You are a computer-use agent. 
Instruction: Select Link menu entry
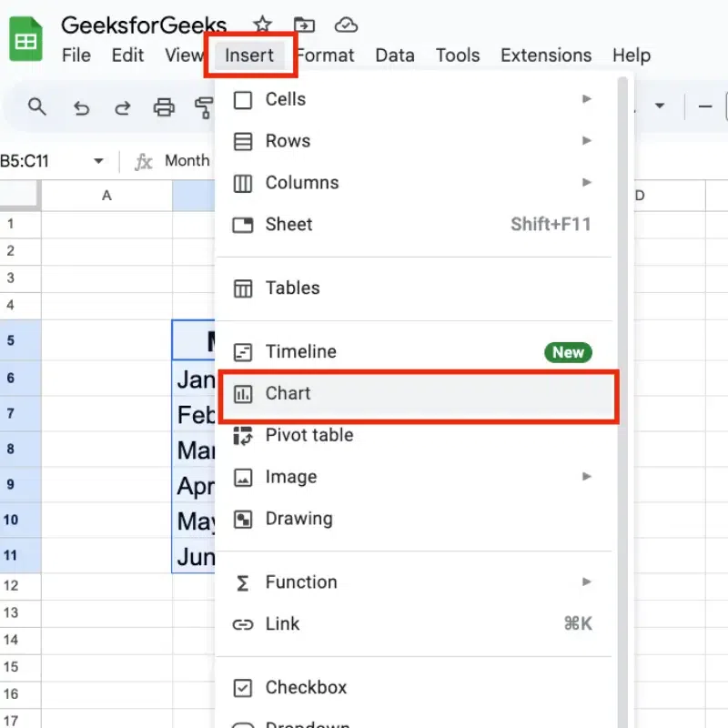[417, 624]
